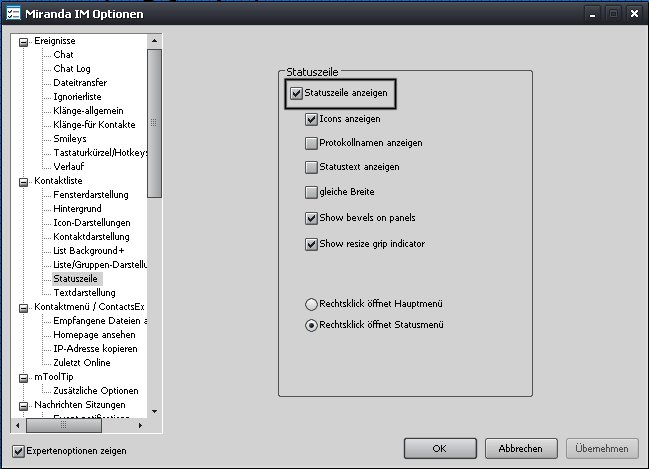Image resolution: width=649 pixels, height=469 pixels.
Task: Enable Protokollnamen anzeigen
Action: pos(311,143)
